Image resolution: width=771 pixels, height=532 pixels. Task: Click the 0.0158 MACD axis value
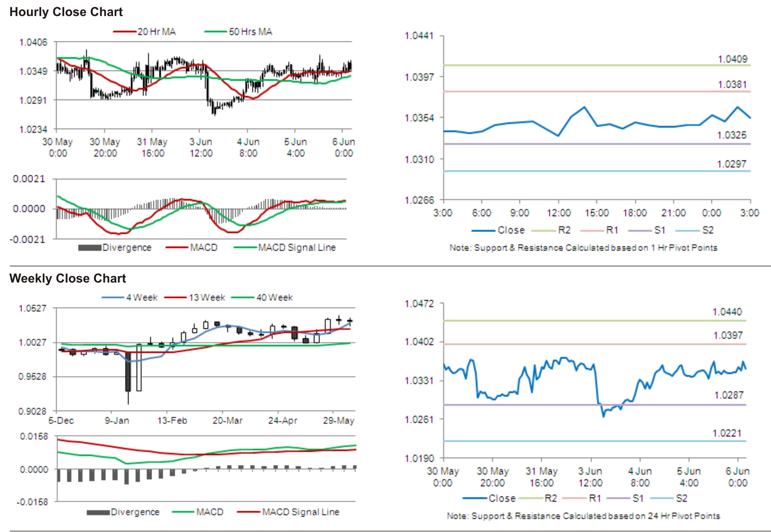click(x=34, y=437)
